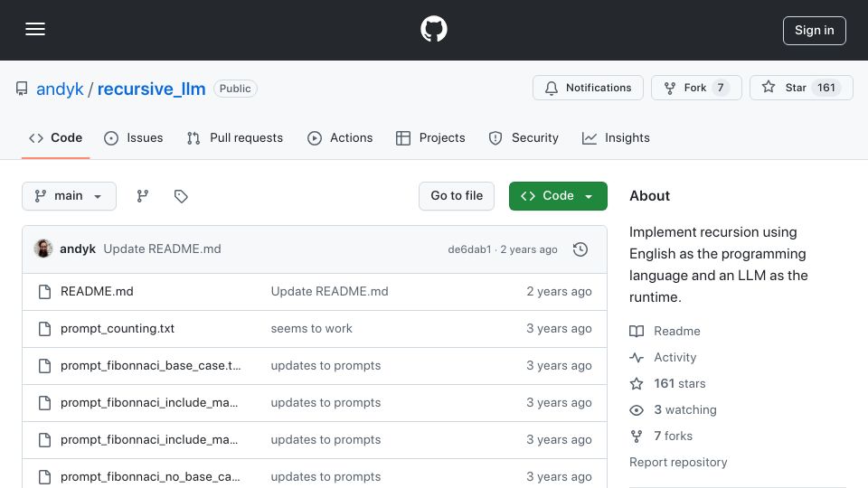The width and height of the screenshot is (868, 488).
Task: Open the hamburger navigation menu
Action: (x=35, y=29)
